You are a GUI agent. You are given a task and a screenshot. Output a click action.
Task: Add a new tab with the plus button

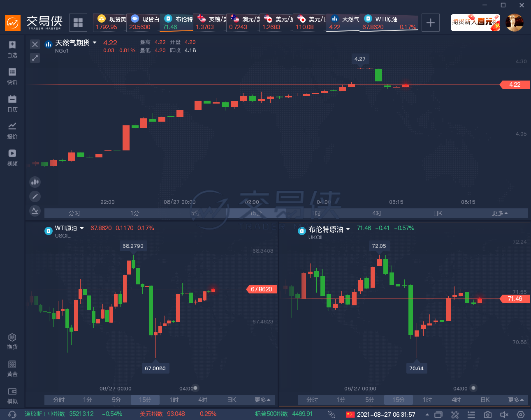(431, 23)
